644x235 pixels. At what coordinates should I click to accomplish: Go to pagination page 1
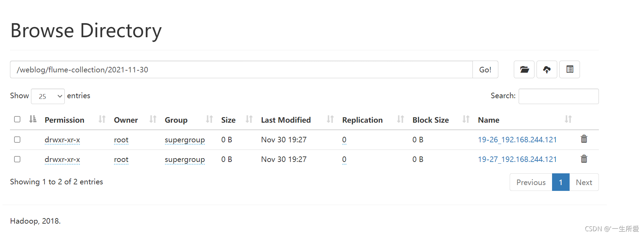point(561,182)
